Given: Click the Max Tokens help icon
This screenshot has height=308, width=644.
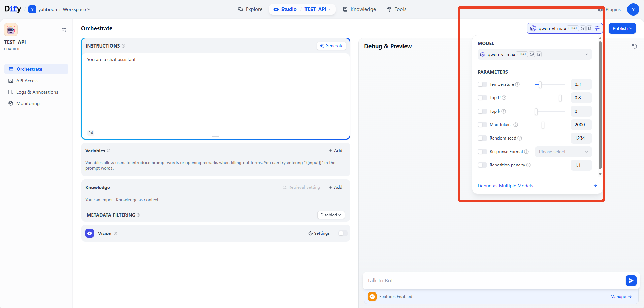Looking at the screenshot, I should coord(516,125).
